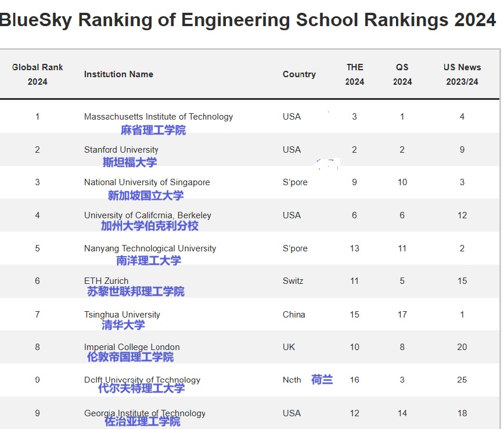Click the Institution Name column header

pyautogui.click(x=118, y=74)
